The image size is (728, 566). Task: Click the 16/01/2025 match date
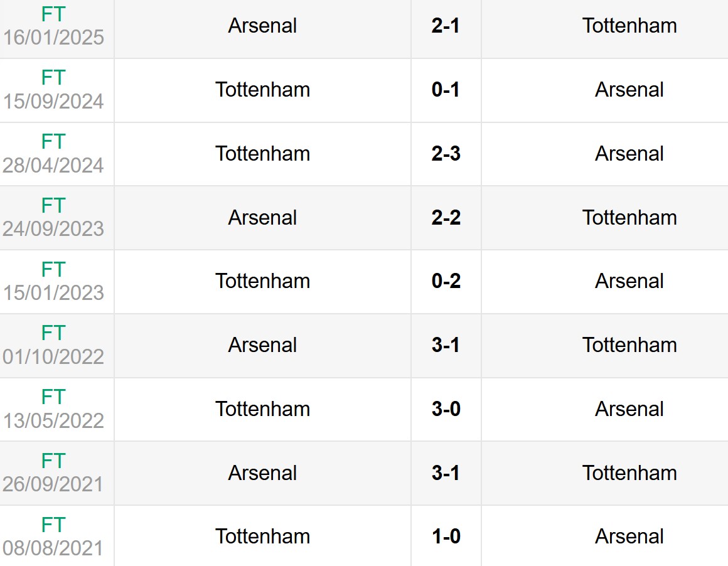pyautogui.click(x=53, y=38)
